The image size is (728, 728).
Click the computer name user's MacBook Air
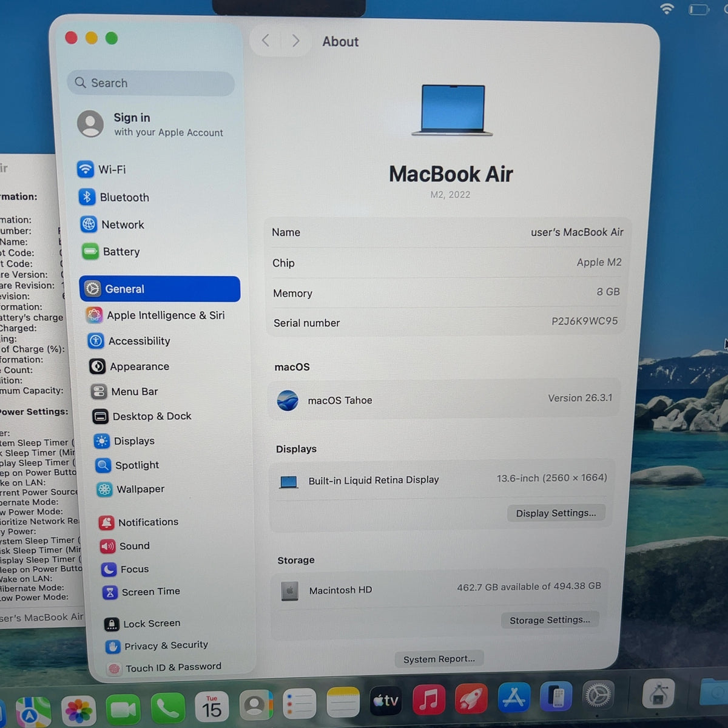[x=577, y=232]
